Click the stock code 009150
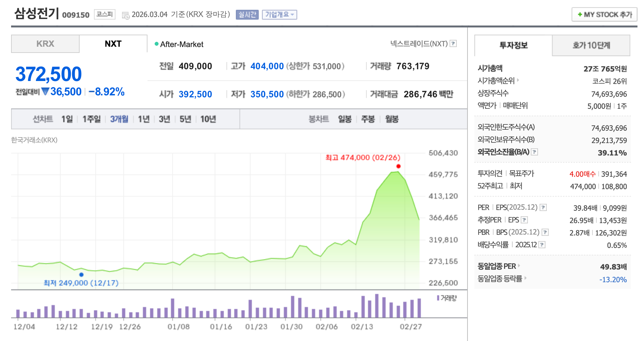Image resolution: width=644 pixels, height=341 pixels. 76,15
